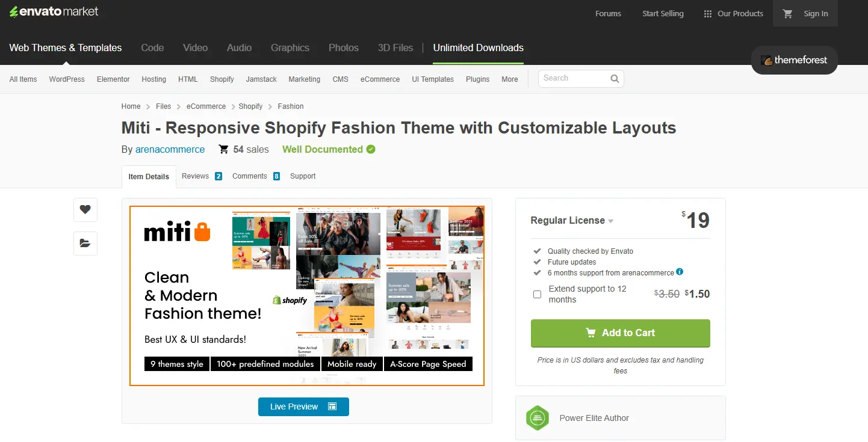Open the Hosting category

(x=153, y=79)
